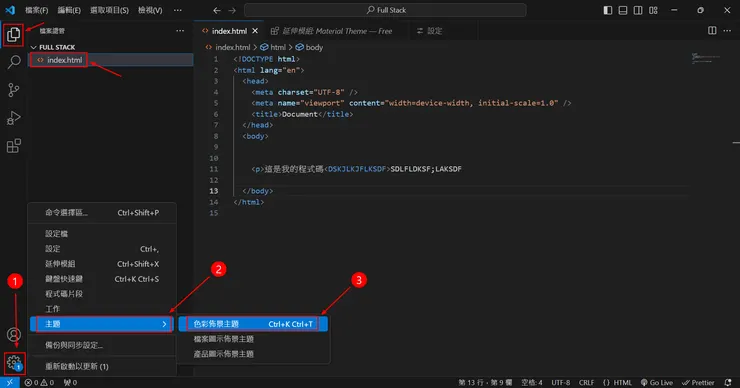
Task: Select 色彩佈景主題 in the submenu
Action: click(253, 324)
